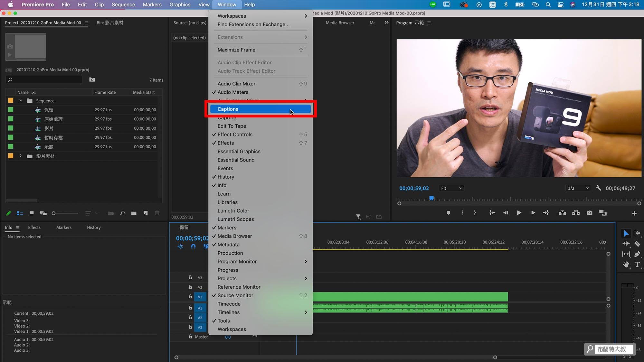Select the Type tool
This screenshot has width=644, height=362.
pos(637,265)
